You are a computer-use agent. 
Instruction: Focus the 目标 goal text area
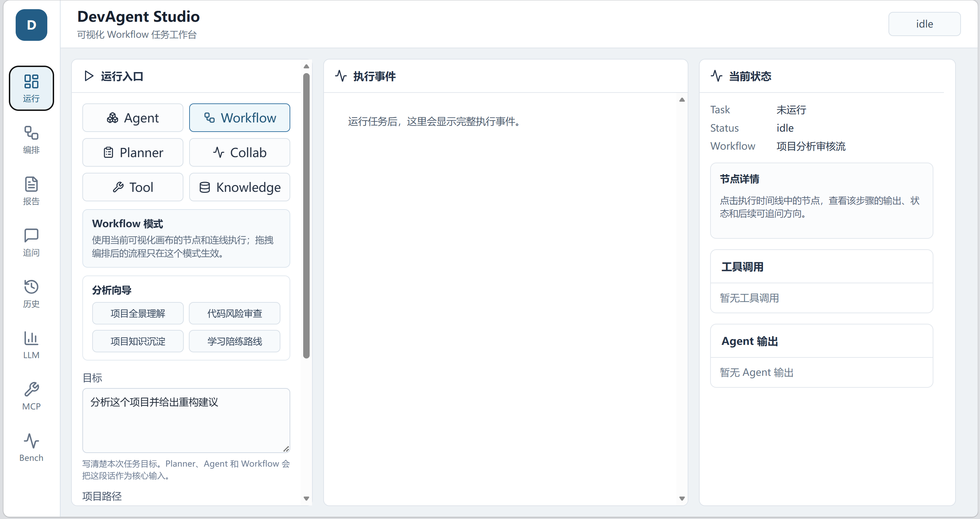coord(186,420)
